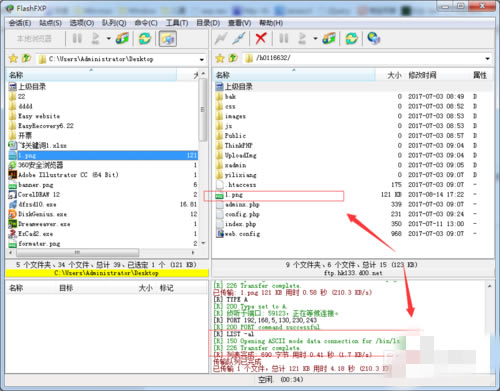Click the favorites star in local path bar
The height and width of the screenshot is (391, 500).
tap(13, 59)
